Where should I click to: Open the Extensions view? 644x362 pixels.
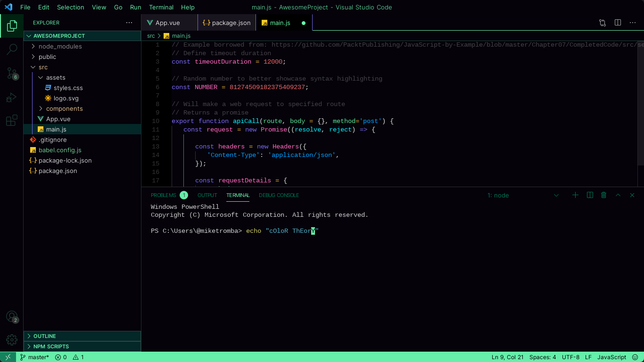pos(11,120)
